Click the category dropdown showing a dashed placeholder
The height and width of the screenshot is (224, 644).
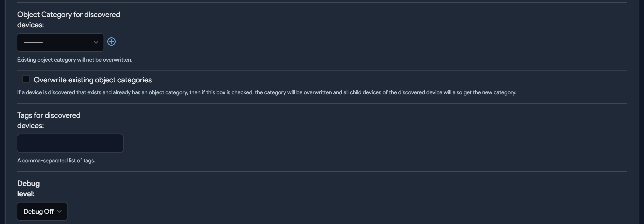[60, 42]
